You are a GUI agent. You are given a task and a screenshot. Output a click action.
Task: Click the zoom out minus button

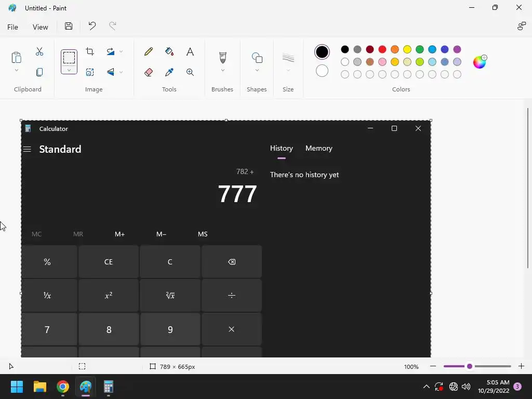click(x=433, y=366)
